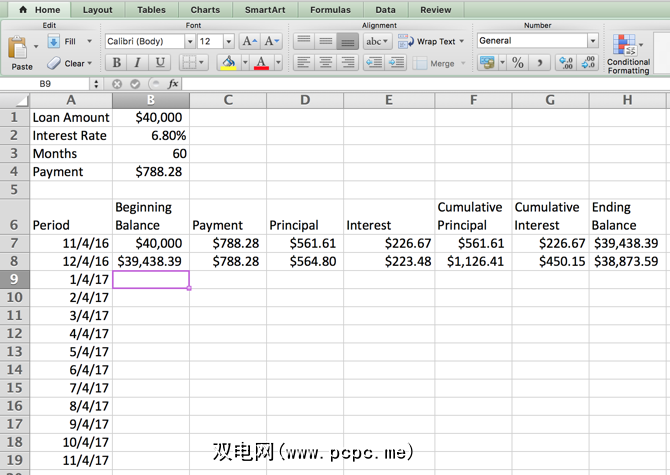Click the Merge button
Screen dimensions: 670x475
tap(435, 63)
